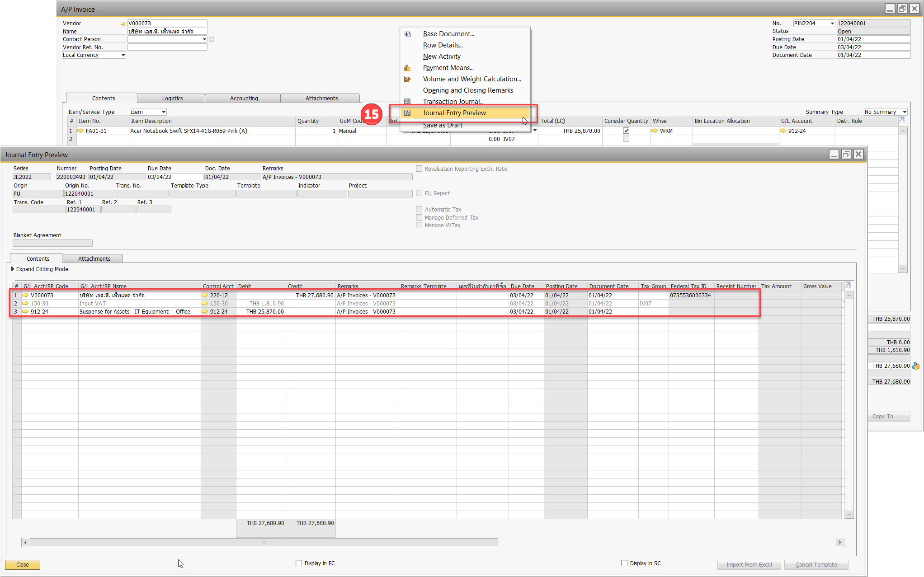This screenshot has height=577, width=924.
Task: Expand the Expand Editing Mode triangle
Action: tap(13, 269)
